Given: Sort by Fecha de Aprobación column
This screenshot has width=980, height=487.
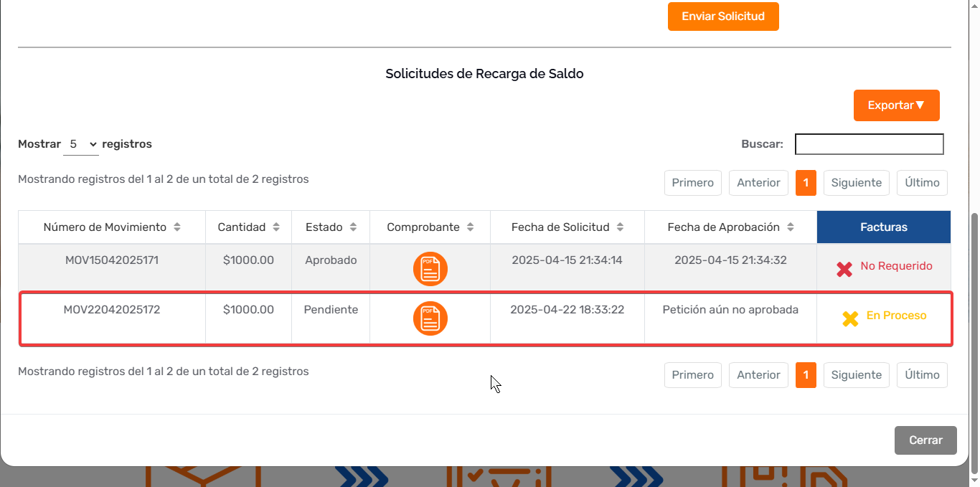Looking at the screenshot, I should pyautogui.click(x=790, y=227).
